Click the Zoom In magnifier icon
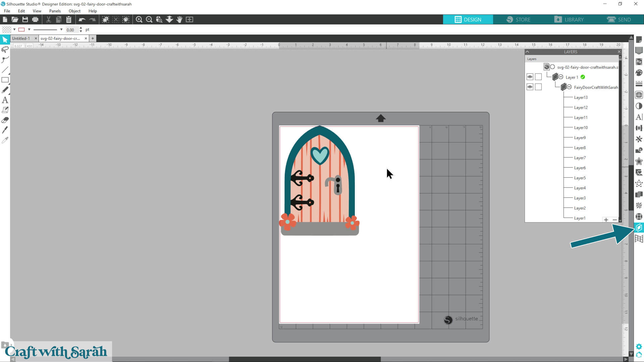 [139, 19]
